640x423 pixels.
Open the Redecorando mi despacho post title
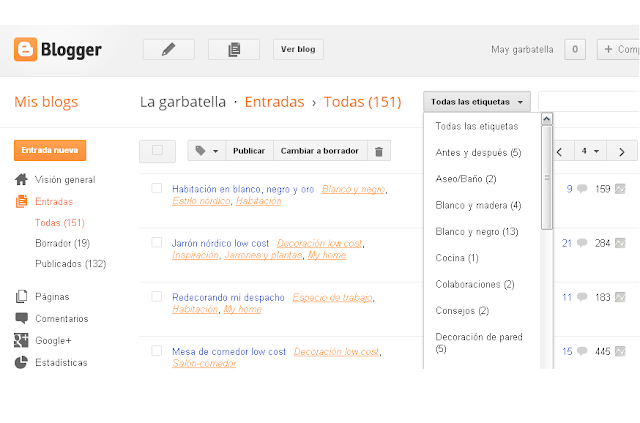click(228, 297)
